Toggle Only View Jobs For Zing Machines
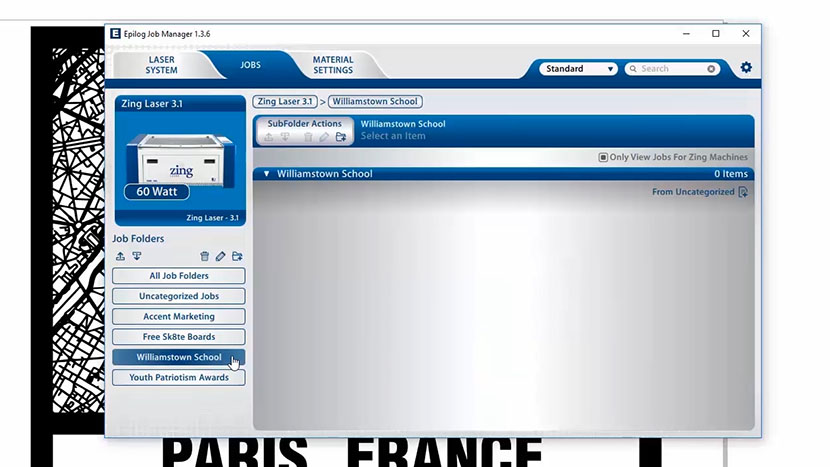This screenshot has height=467, width=830. (x=603, y=157)
